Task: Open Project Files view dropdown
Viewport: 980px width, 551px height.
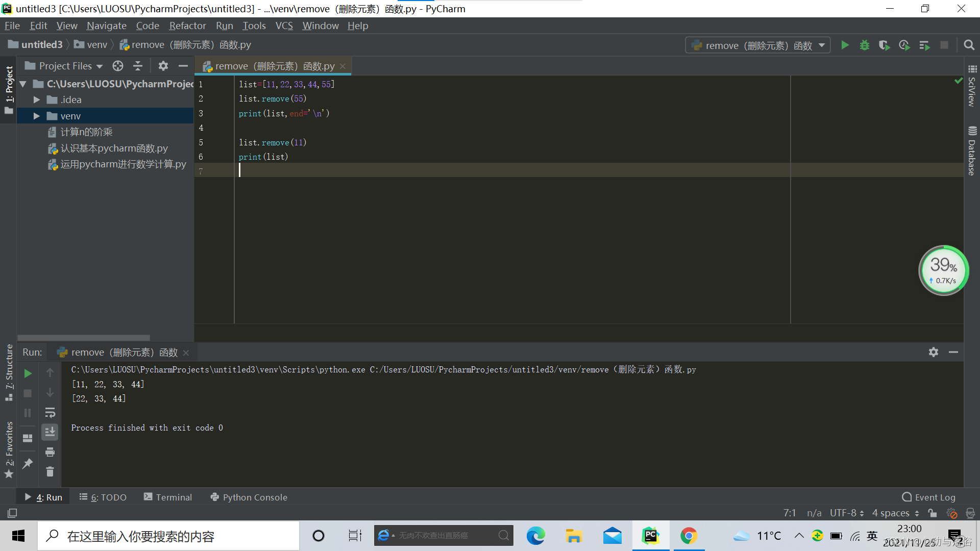Action: 64,66
